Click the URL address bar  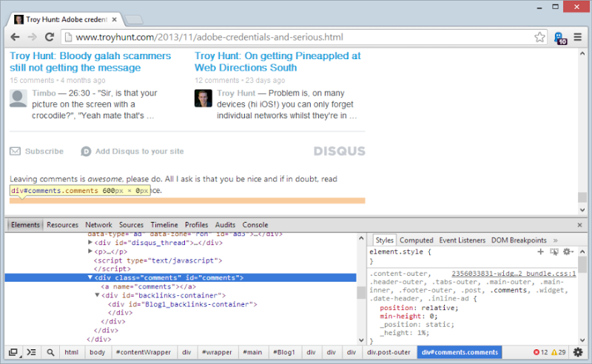(304, 37)
